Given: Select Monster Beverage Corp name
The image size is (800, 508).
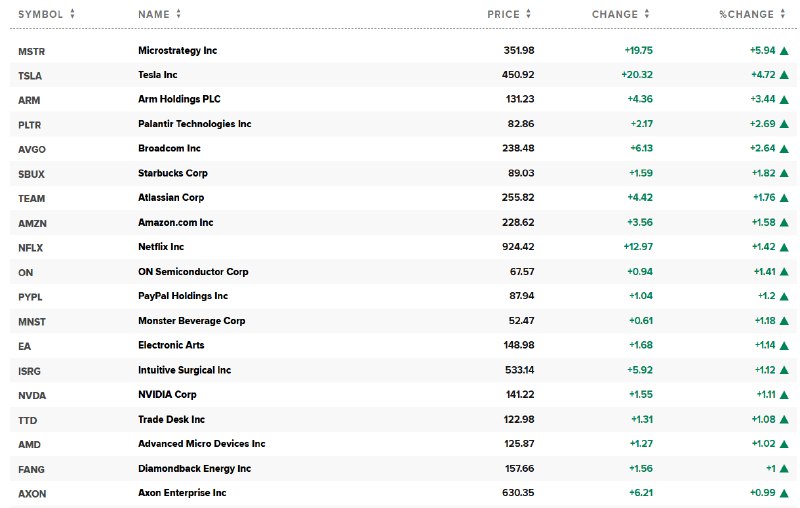Looking at the screenshot, I should (191, 321).
